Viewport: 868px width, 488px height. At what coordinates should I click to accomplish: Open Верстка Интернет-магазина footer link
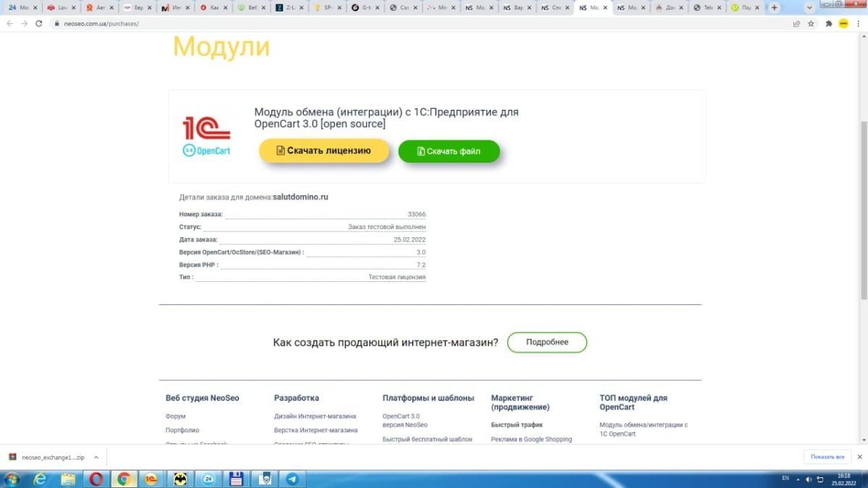click(315, 430)
